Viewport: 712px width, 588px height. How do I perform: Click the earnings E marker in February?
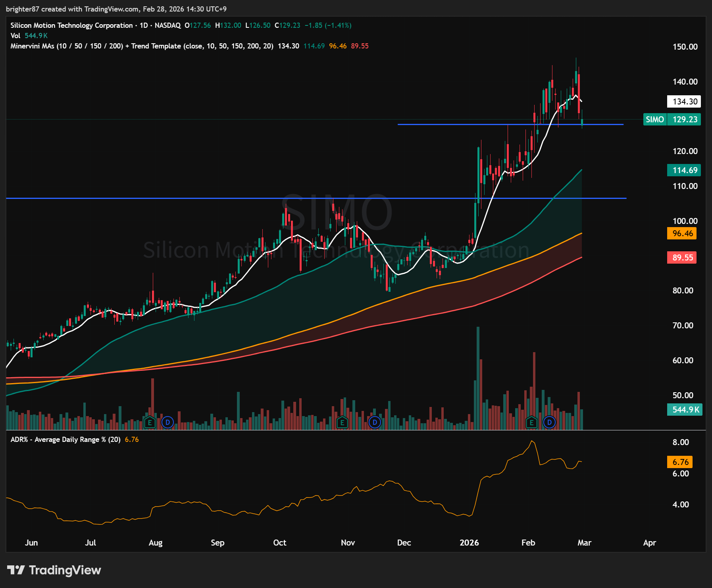531,422
